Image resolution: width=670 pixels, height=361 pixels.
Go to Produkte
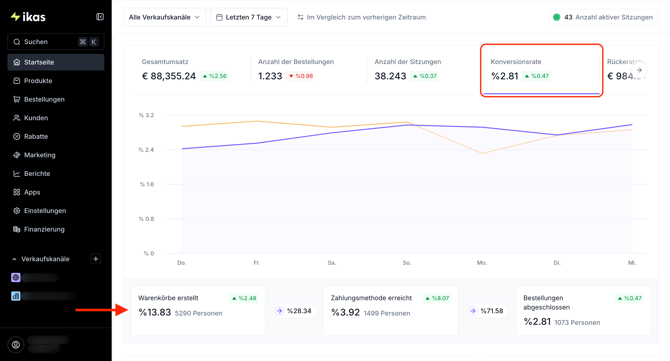point(56,81)
